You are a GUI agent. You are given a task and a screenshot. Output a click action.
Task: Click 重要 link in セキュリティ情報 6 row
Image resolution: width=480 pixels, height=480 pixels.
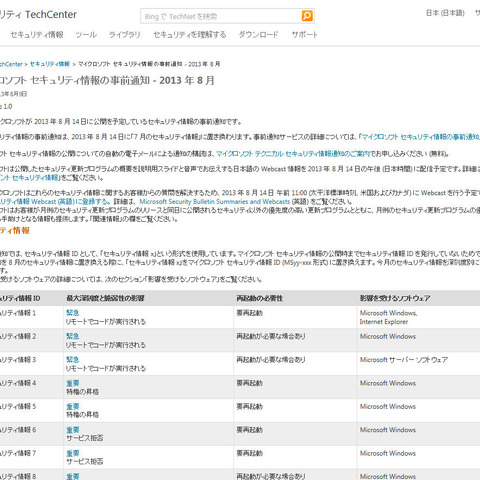[x=72, y=430]
